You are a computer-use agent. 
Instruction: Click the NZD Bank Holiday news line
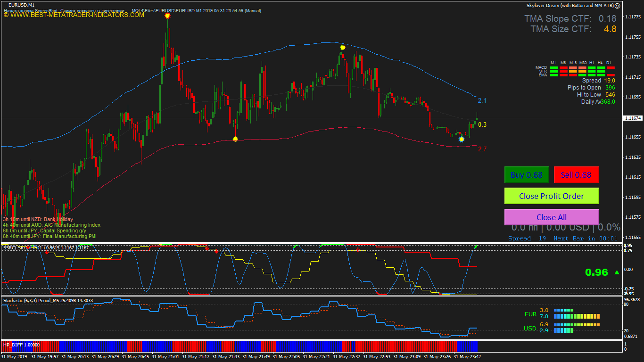coord(38,220)
